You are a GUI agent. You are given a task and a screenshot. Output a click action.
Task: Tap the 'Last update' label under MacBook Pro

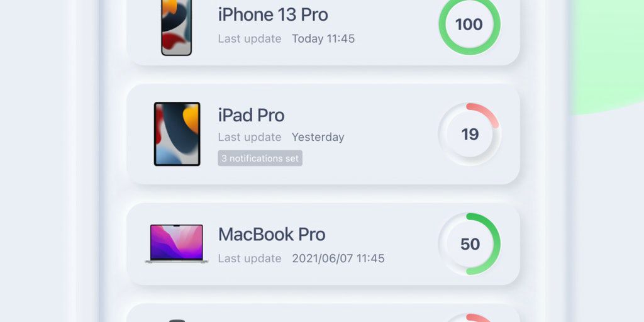tap(249, 258)
